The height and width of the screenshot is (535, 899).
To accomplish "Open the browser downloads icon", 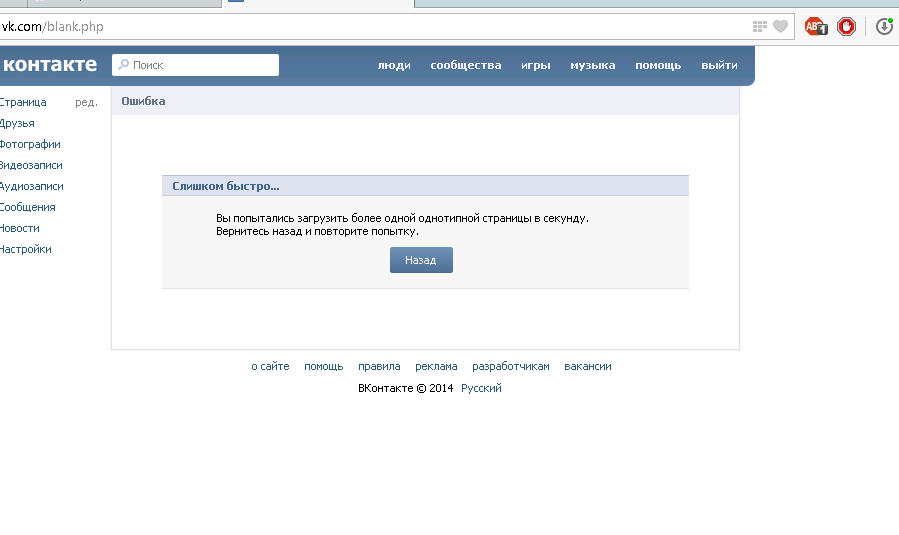I will [x=885, y=26].
